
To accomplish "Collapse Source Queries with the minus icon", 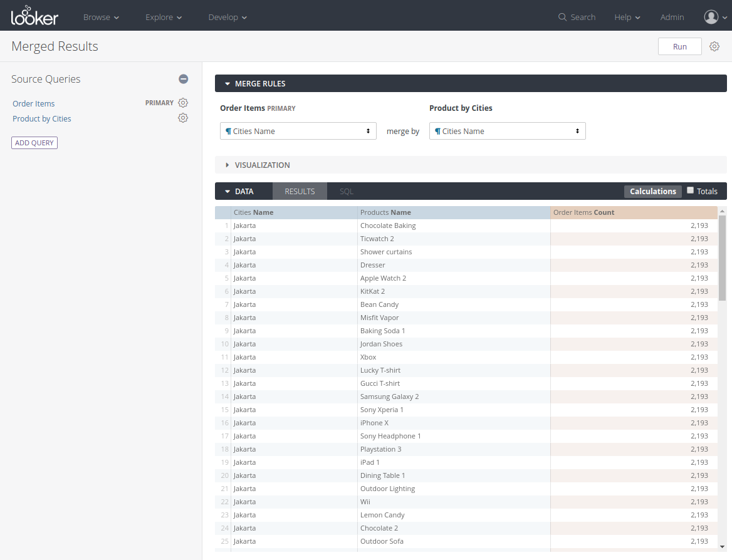I will 183,79.
